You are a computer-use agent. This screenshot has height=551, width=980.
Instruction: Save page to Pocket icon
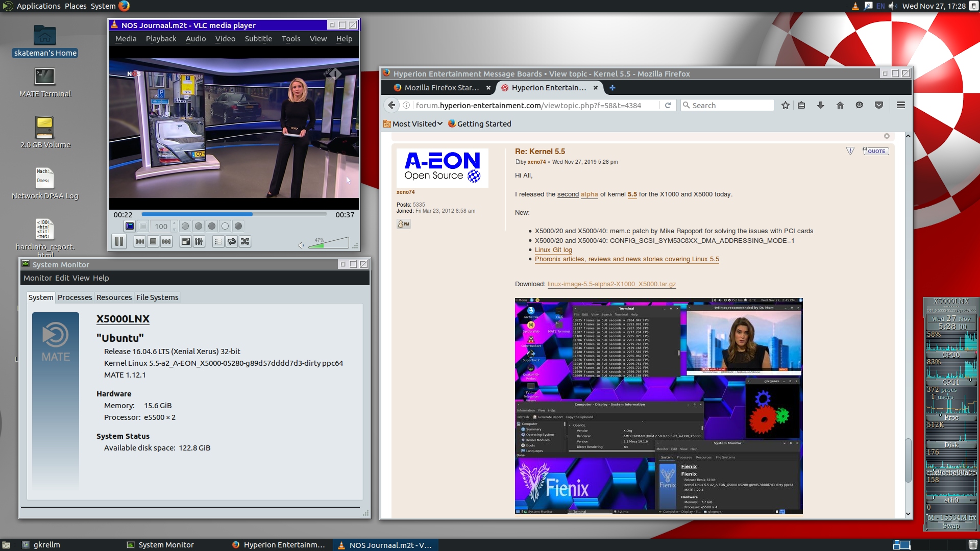(879, 105)
